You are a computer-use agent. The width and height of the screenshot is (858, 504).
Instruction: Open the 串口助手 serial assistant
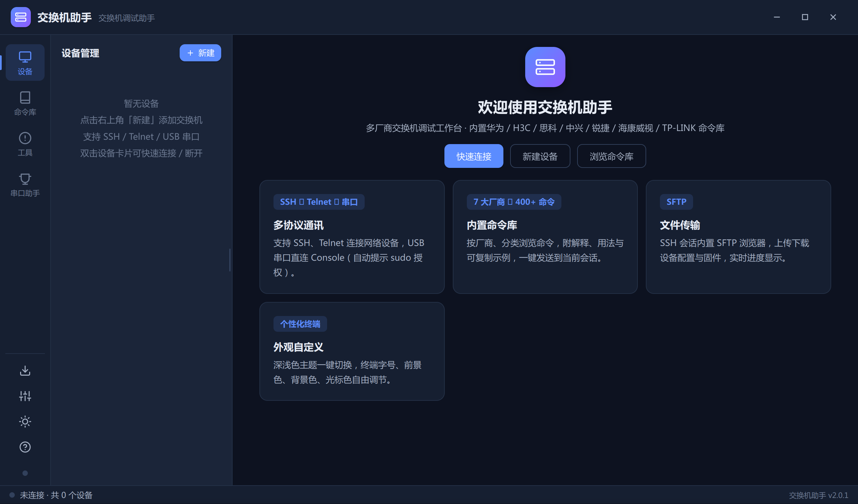(x=25, y=184)
